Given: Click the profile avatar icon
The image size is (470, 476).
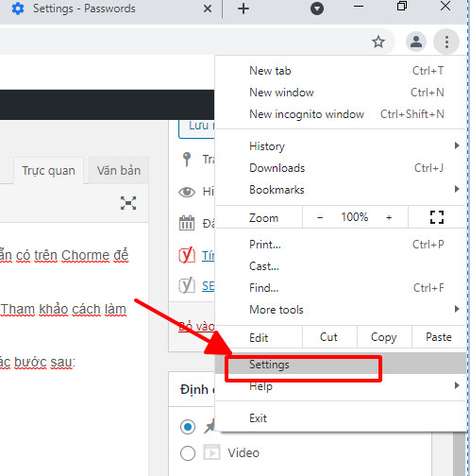Looking at the screenshot, I should point(416,42).
